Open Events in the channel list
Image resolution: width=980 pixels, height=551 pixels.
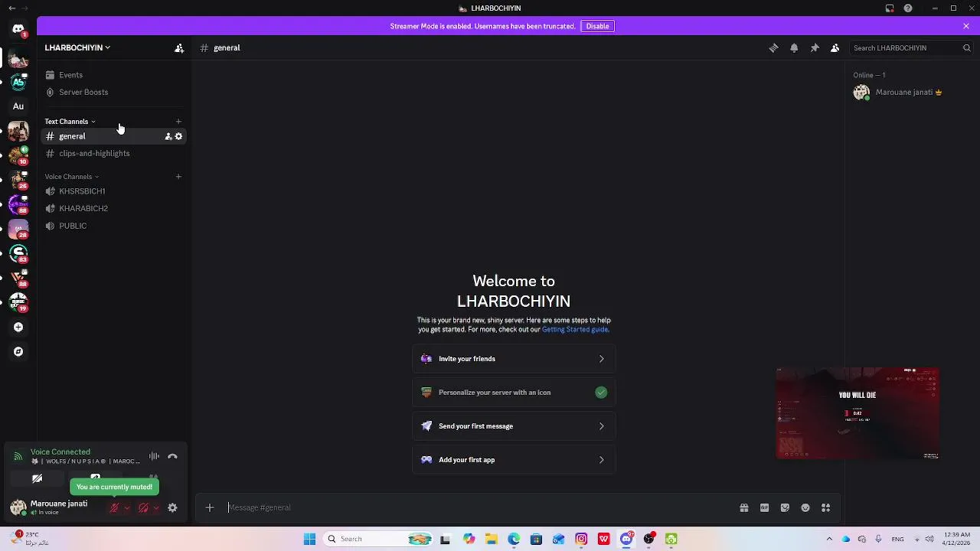coord(113,75)
